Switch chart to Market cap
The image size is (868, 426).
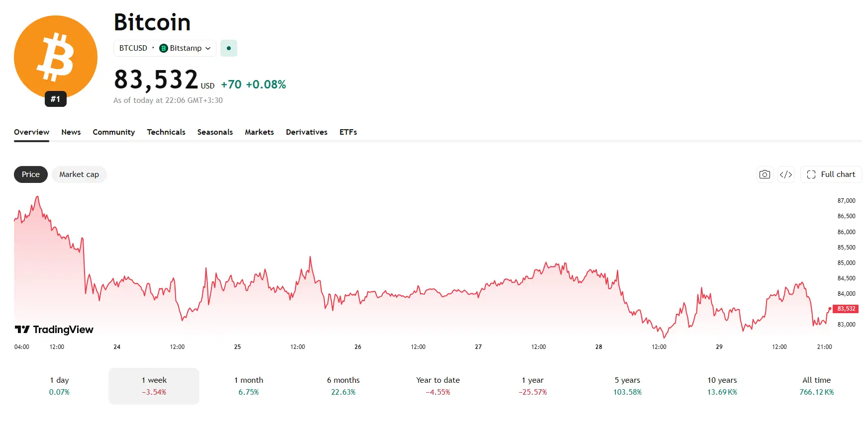coord(79,174)
